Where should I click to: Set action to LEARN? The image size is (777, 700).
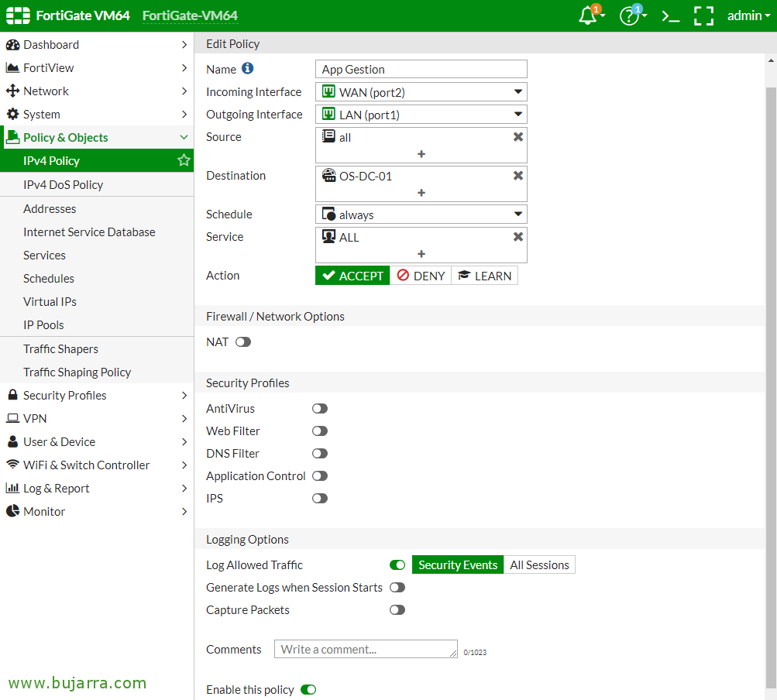485,276
